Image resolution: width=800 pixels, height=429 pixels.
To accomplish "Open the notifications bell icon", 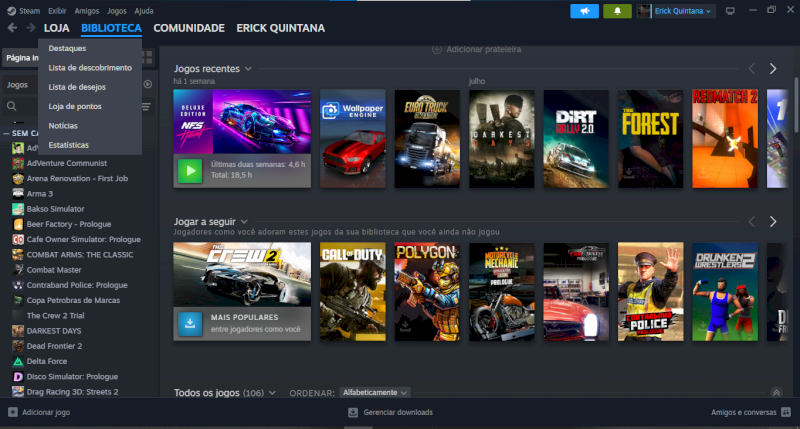I will click(x=617, y=11).
